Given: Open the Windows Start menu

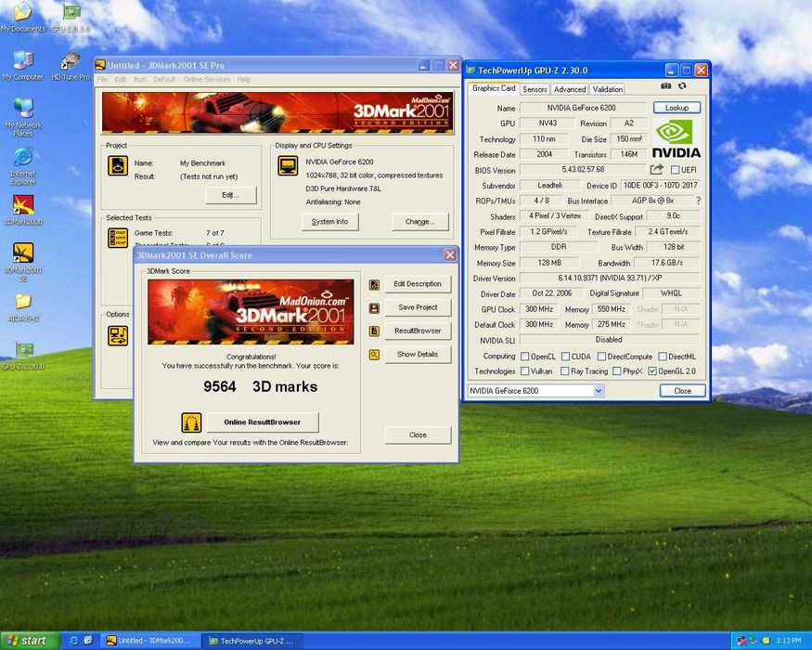Looking at the screenshot, I should 30,641.
